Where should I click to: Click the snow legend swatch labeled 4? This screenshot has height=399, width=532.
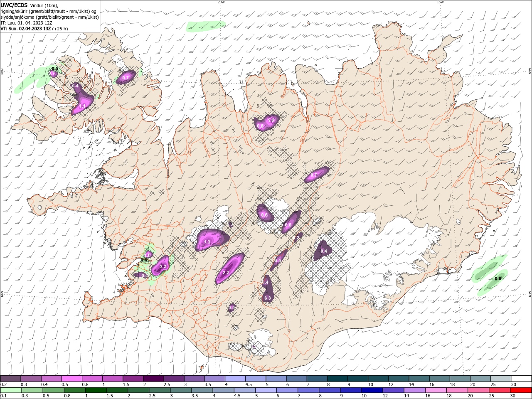pos(235,379)
